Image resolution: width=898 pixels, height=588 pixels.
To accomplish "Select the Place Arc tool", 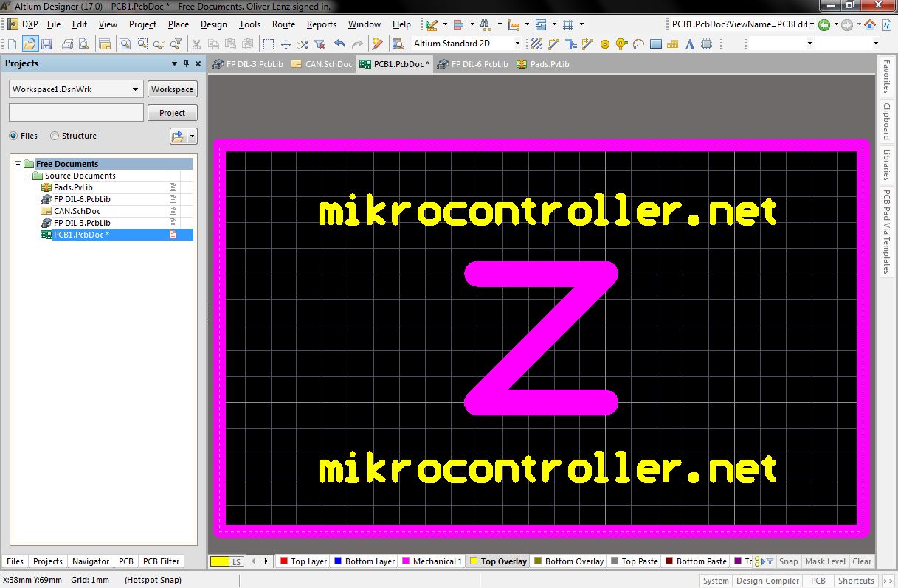I will pyautogui.click(x=638, y=44).
